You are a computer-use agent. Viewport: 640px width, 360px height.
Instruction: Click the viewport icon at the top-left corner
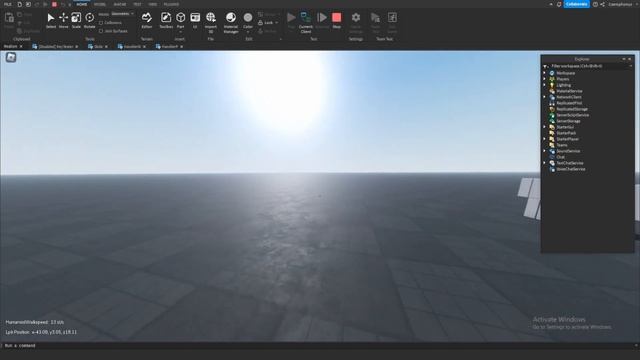[x=11, y=58]
